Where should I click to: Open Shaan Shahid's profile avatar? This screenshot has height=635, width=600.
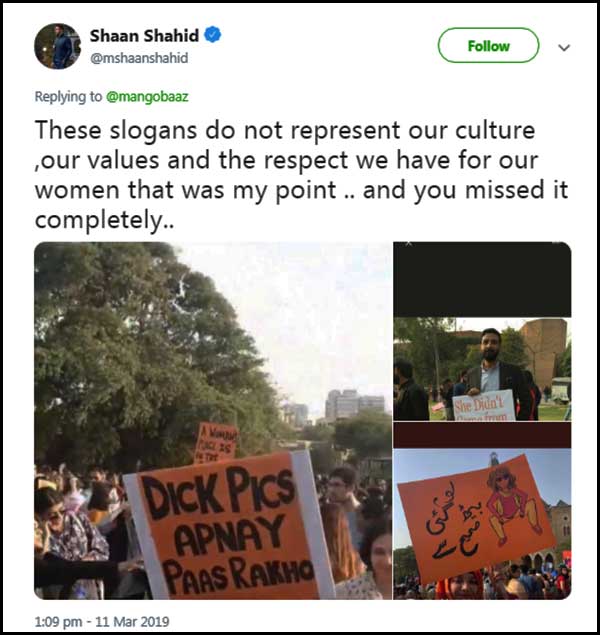[57, 46]
